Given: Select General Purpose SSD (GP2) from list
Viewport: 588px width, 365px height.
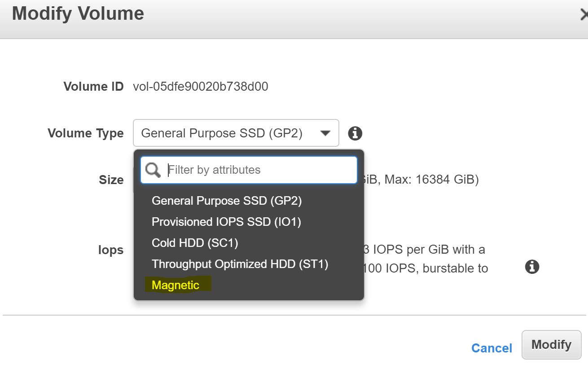Looking at the screenshot, I should coord(227,200).
